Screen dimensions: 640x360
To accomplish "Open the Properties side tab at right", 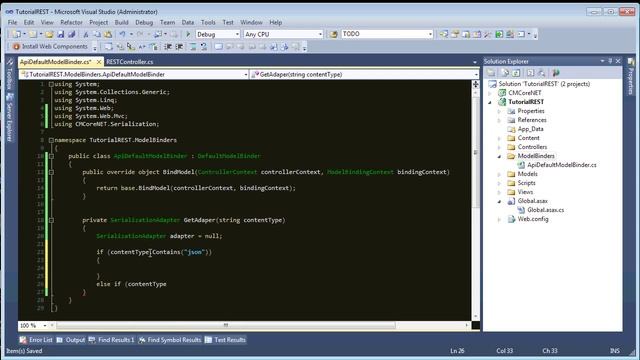I will (631, 78).
